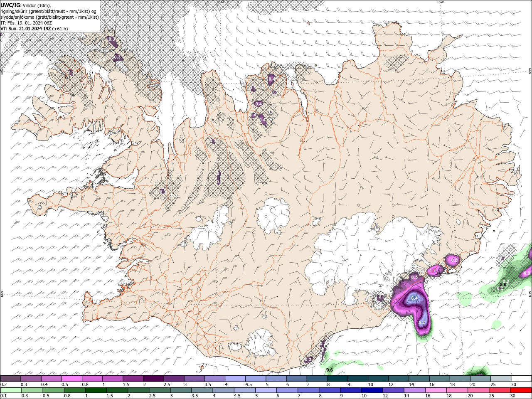Select the 14 light purple swatch, lower legend
The image size is (532, 399).
[x=414, y=390]
